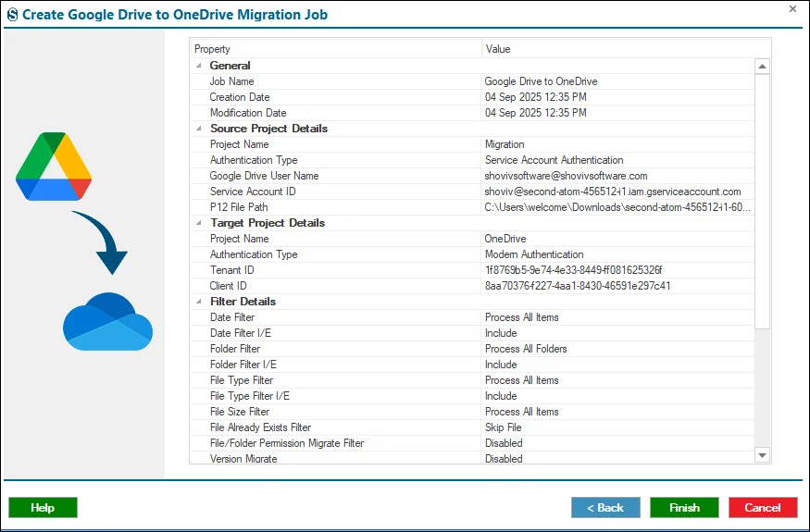Open Help
810x532 pixels.
(x=43, y=508)
